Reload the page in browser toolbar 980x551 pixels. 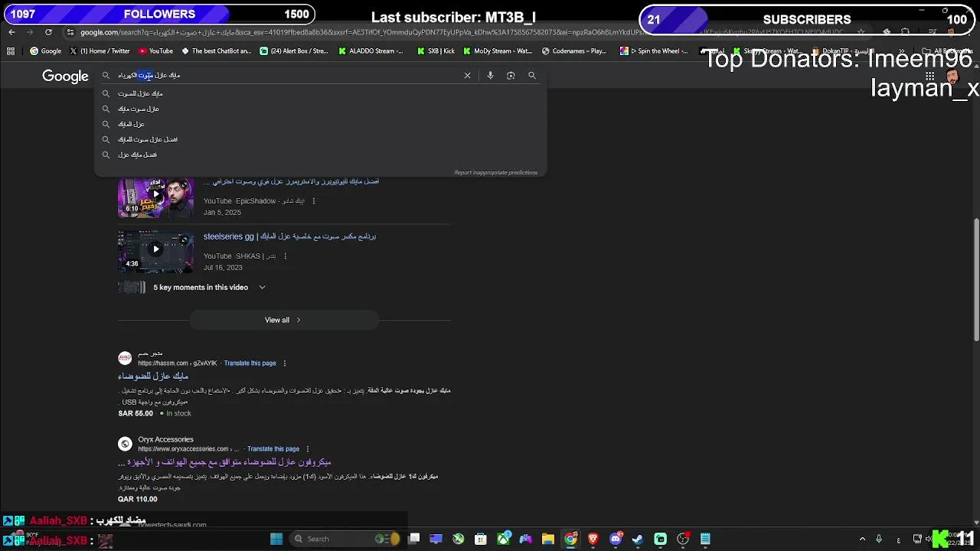click(x=48, y=32)
